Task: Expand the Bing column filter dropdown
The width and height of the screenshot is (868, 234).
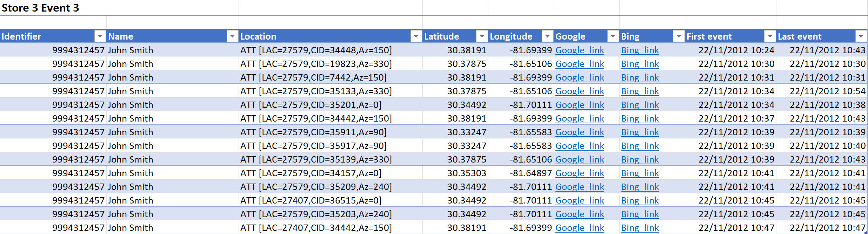Action: tap(679, 36)
